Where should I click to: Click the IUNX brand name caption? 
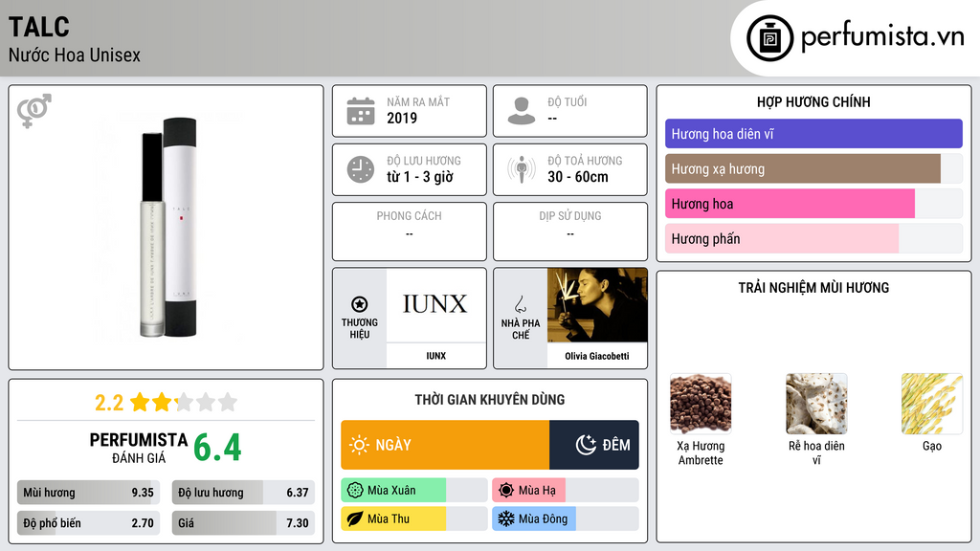(435, 356)
